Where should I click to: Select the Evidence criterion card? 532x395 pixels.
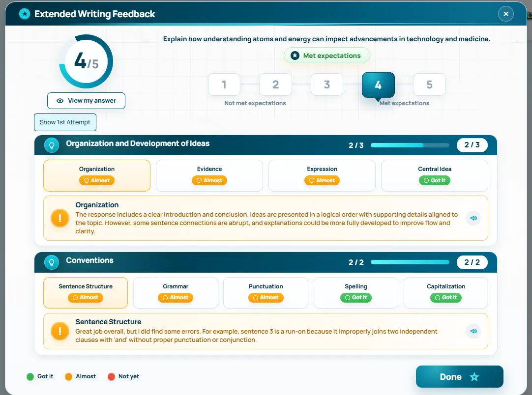(x=209, y=175)
